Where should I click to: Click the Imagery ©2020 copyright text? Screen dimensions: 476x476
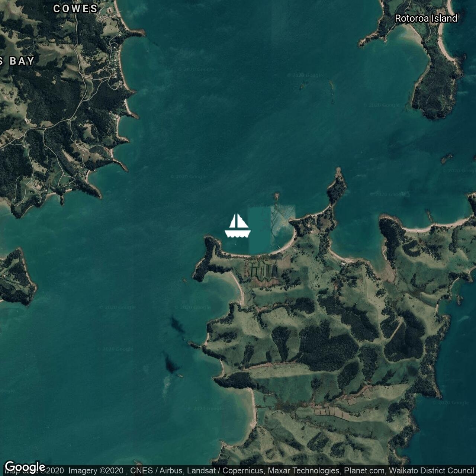[x=96, y=471]
